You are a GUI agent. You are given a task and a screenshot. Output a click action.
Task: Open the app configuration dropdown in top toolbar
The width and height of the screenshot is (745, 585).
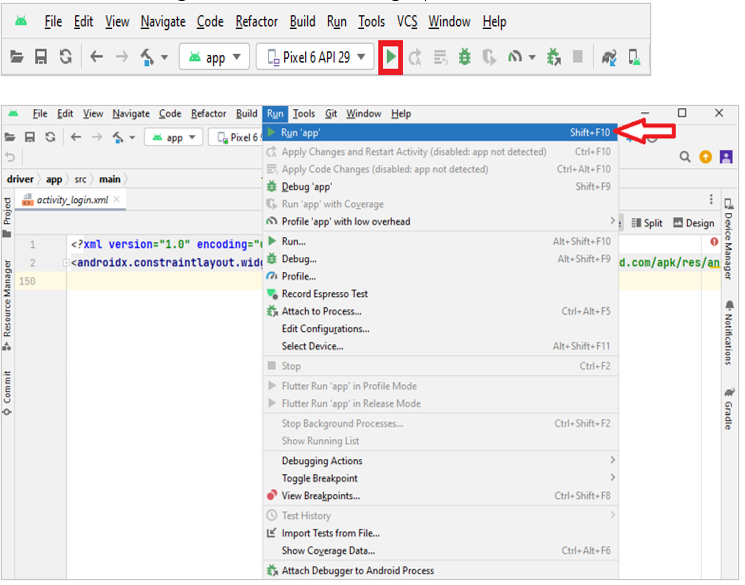tap(214, 57)
